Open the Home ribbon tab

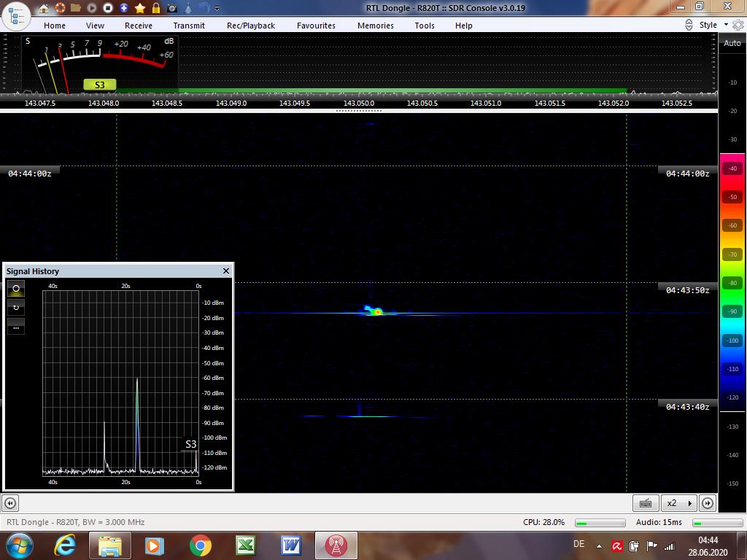point(55,26)
